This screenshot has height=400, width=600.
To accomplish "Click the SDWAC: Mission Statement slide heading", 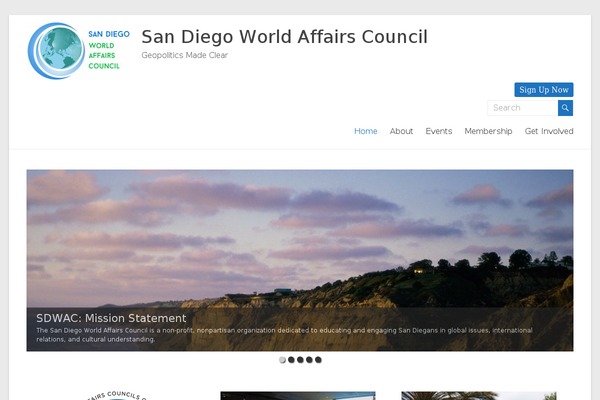I will pyautogui.click(x=111, y=318).
